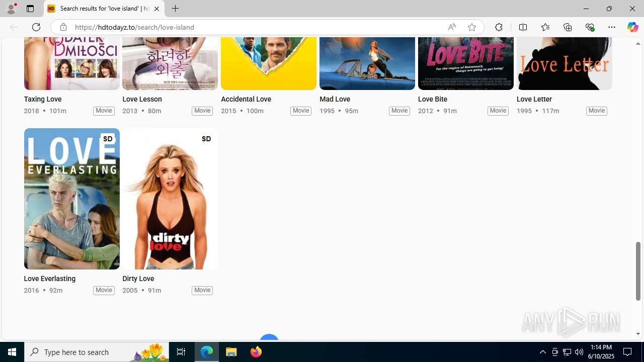Click Movie tag under Love Everlasting

coord(104,290)
